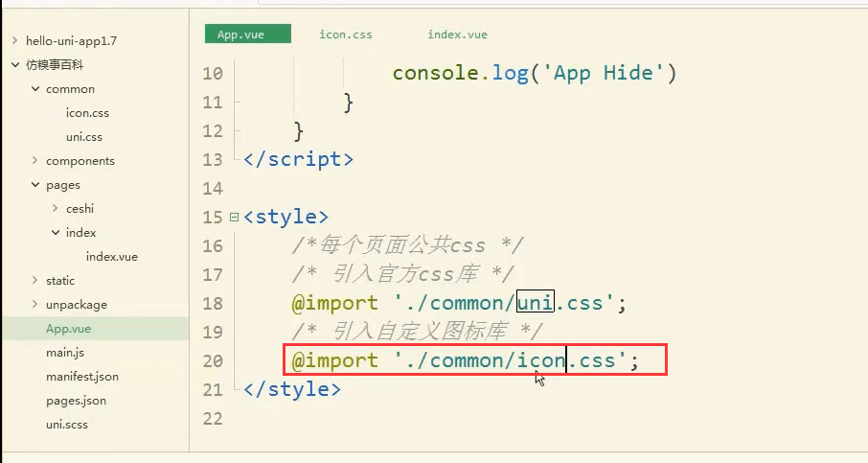Click the 每个页面公共css comment
Viewport: 868px width, 463px height.
(407, 245)
